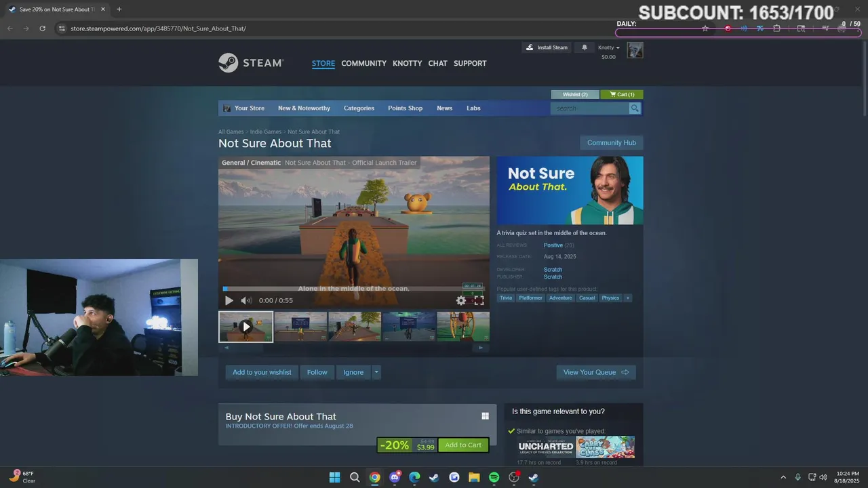Toggle fullscreen for the trailer

point(479,300)
